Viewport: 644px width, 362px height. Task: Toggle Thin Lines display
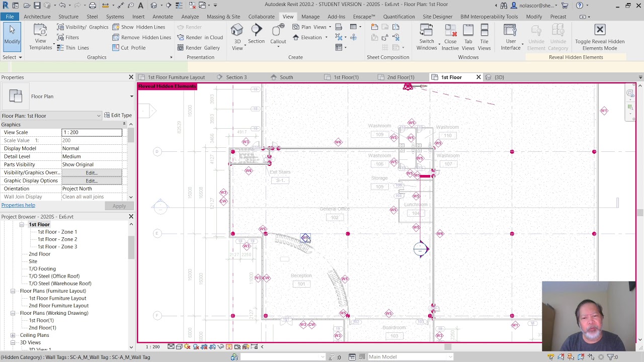coord(72,48)
